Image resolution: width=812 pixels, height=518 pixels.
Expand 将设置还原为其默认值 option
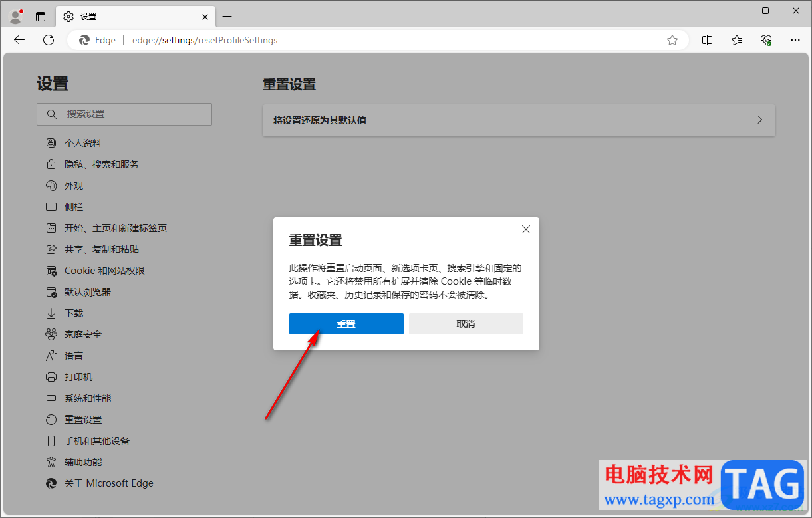point(519,120)
